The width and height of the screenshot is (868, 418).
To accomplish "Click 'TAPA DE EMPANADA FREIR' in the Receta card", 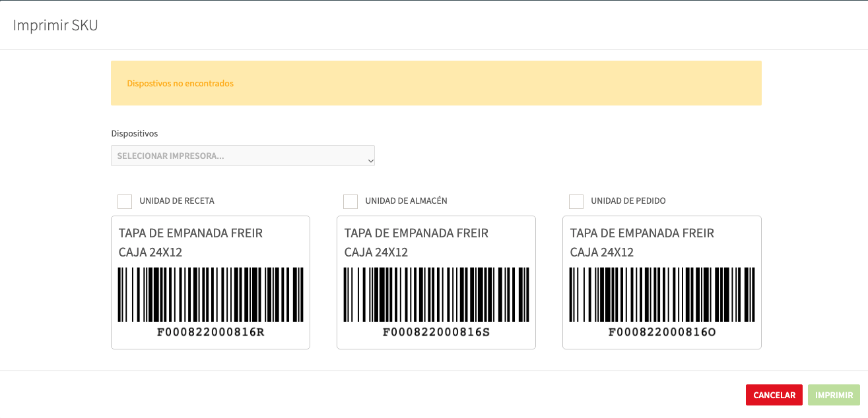I will pos(191,233).
